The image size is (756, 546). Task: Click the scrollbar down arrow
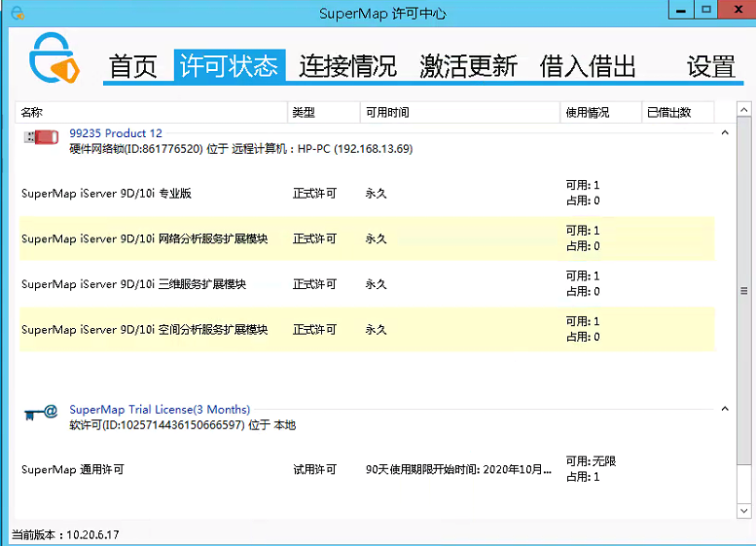[744, 511]
